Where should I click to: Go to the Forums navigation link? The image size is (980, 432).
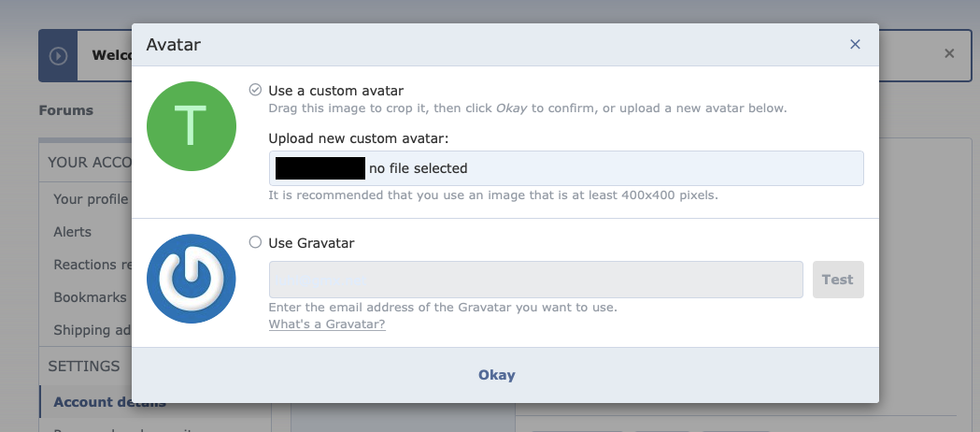point(65,110)
